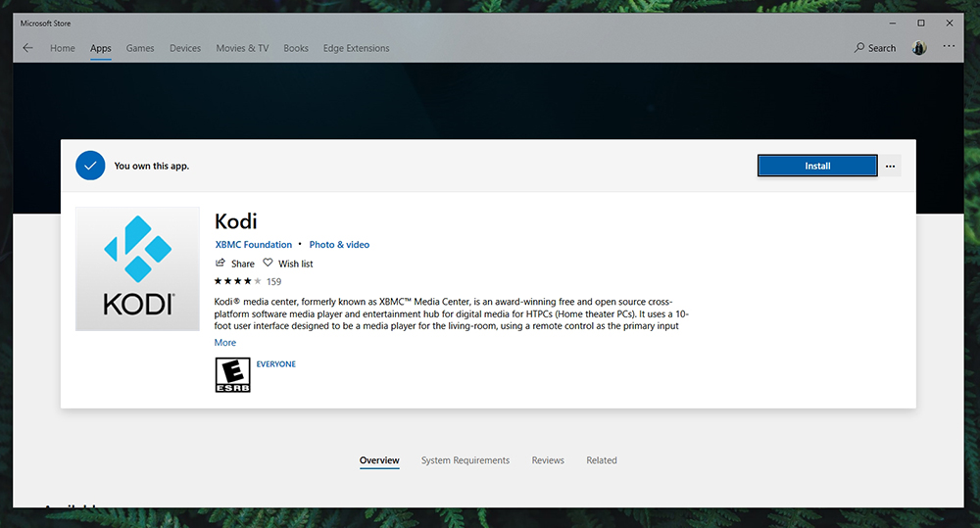This screenshot has width=980, height=528.
Task: Add Kodi to Wish list
Action: (288, 264)
